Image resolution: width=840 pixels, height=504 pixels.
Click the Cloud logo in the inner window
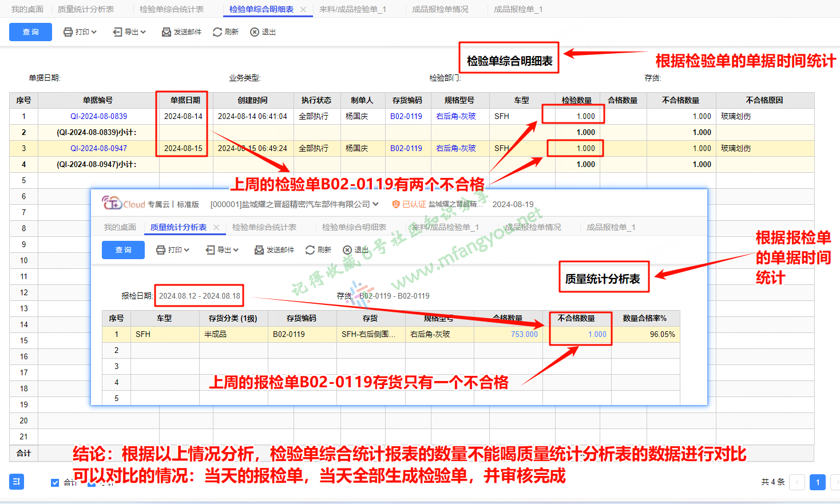click(x=123, y=204)
